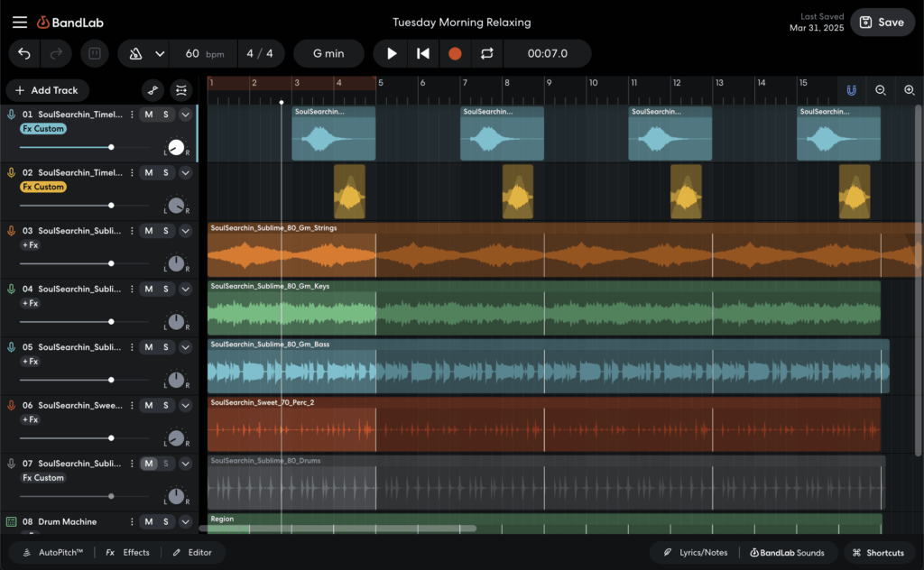Image resolution: width=924 pixels, height=570 pixels.
Task: Toggle loop cycle mode
Action: coord(486,53)
